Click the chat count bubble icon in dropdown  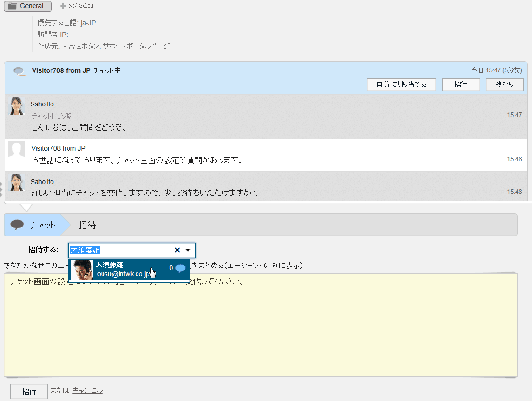(180, 268)
